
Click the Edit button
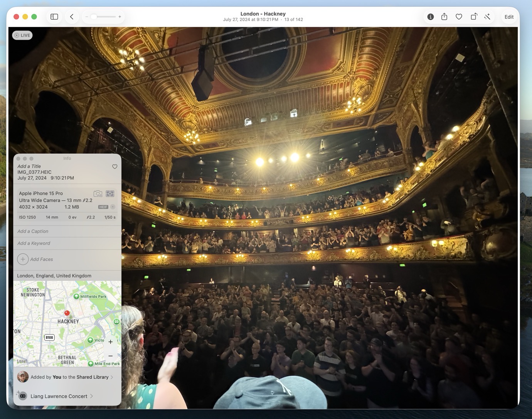coord(509,17)
